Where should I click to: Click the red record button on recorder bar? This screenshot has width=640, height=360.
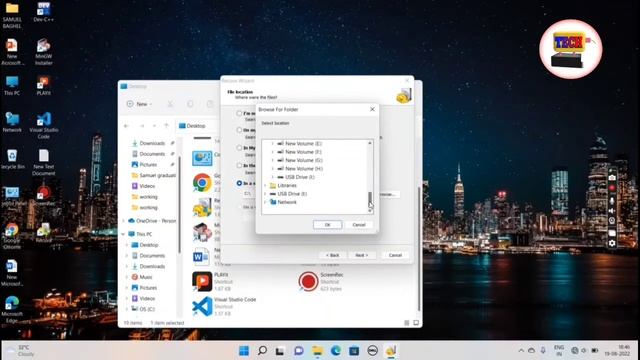(x=612, y=188)
